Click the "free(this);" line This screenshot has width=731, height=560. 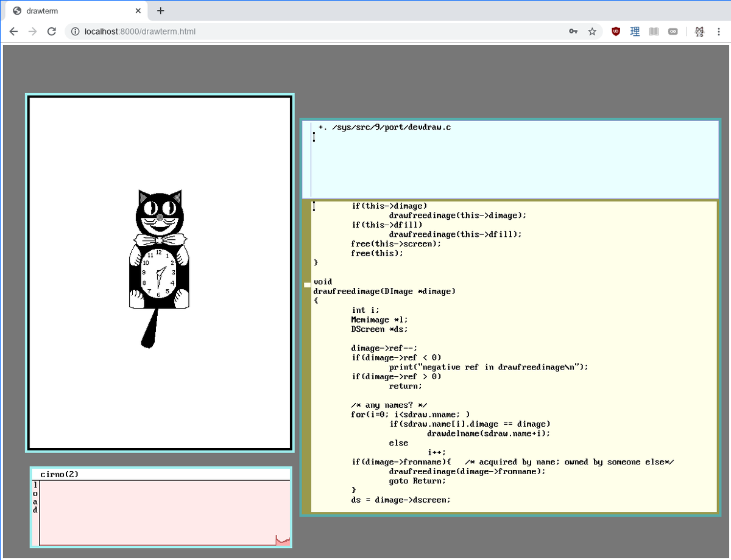point(377,253)
